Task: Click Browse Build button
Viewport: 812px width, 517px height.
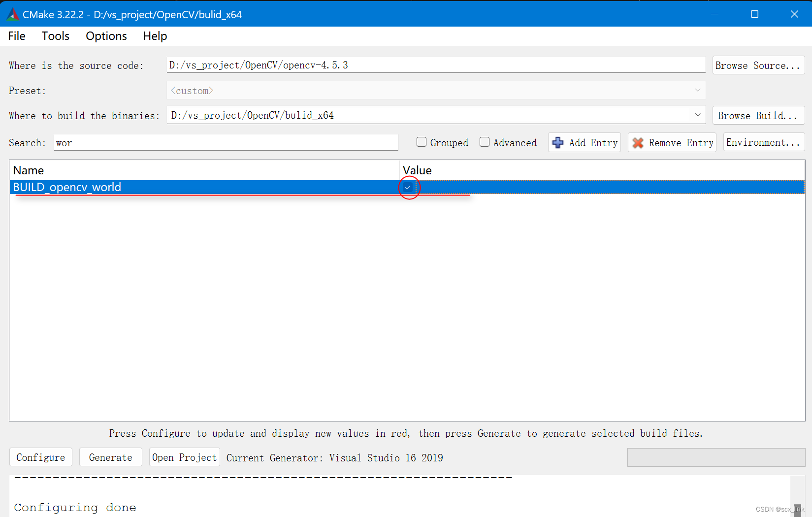Action: [758, 115]
